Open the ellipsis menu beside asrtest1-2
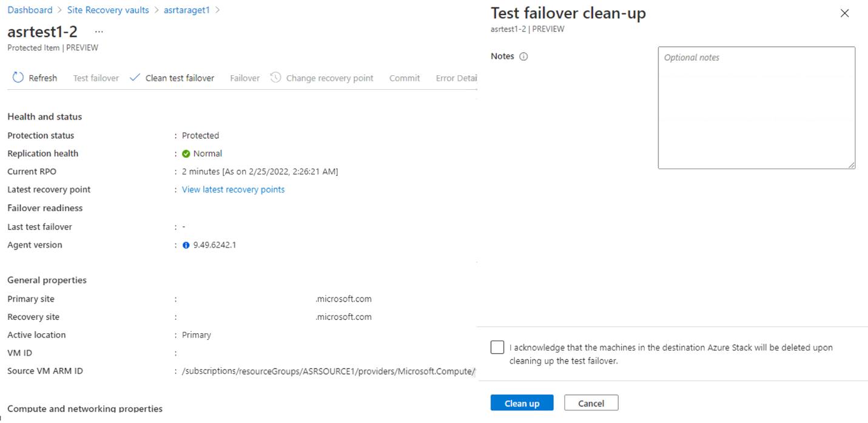Screen dimensions: 868x423 (99, 32)
